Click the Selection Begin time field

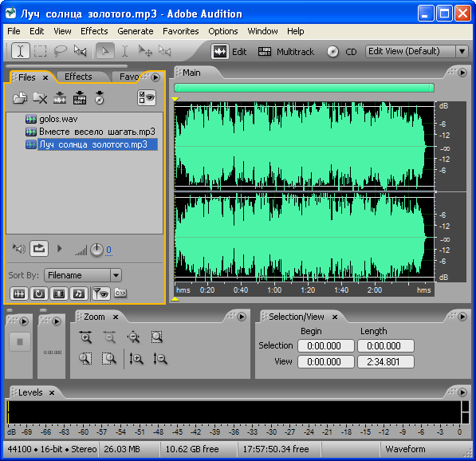(x=326, y=346)
